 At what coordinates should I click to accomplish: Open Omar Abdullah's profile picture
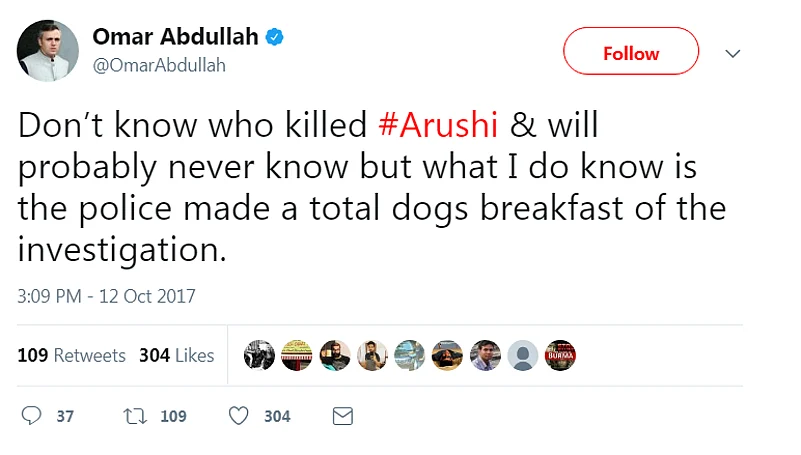47,51
